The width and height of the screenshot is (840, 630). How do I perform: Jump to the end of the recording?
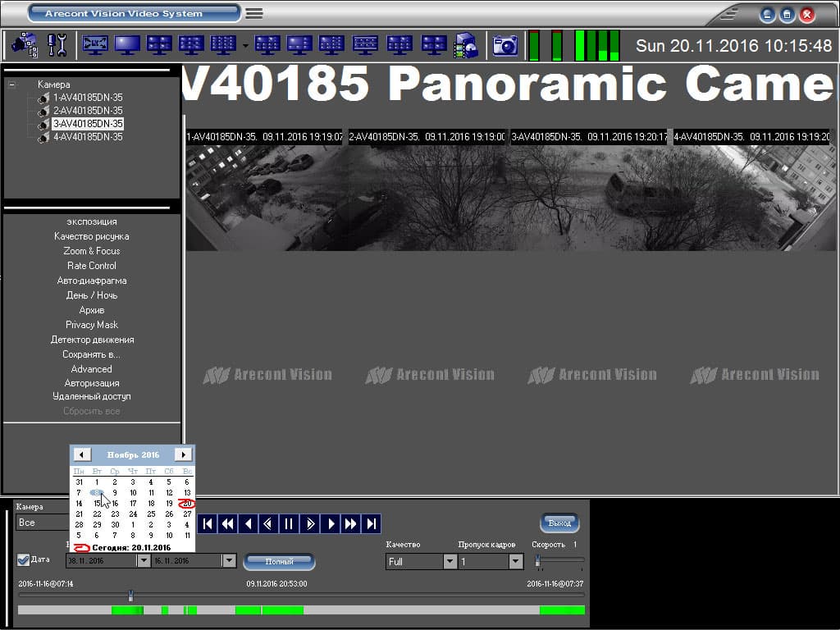point(372,523)
